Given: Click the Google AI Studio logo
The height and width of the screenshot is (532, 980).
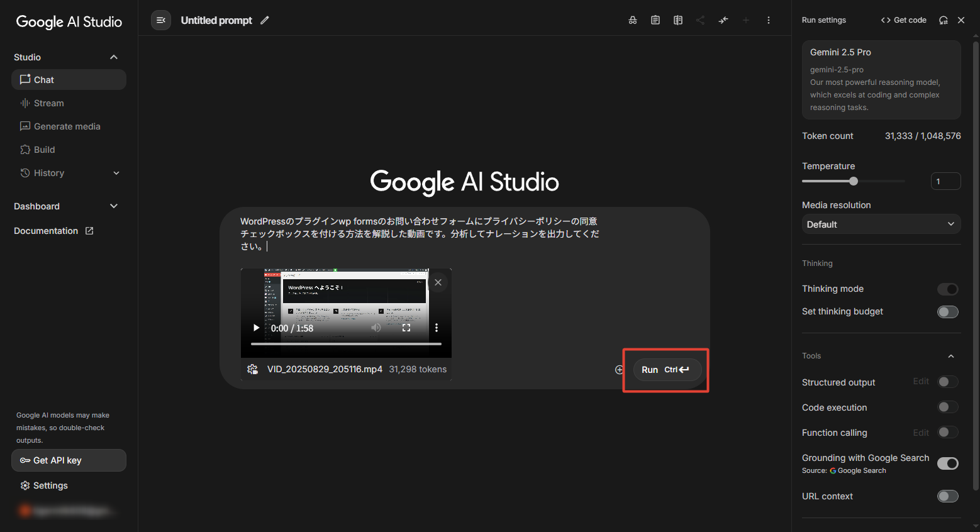Looking at the screenshot, I should click(69, 22).
